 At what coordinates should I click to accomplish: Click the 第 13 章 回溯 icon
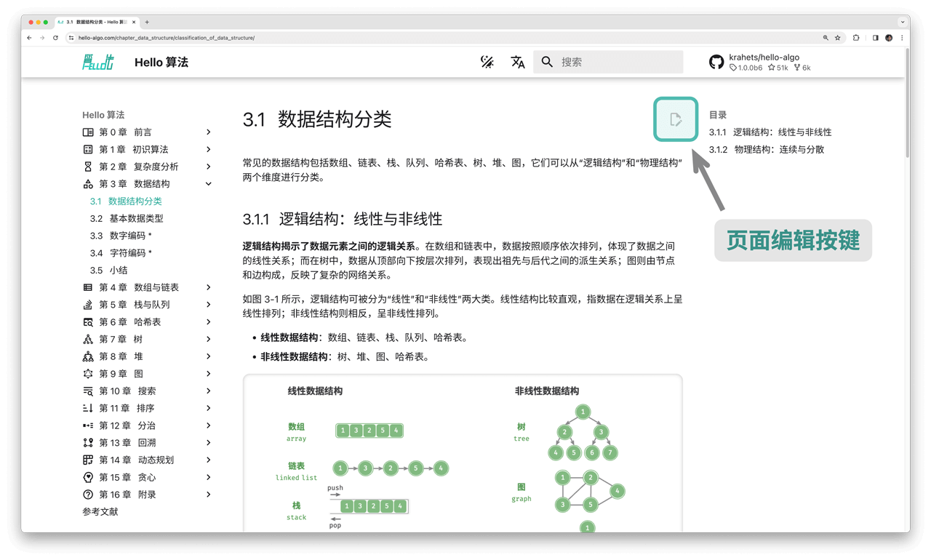tap(88, 443)
